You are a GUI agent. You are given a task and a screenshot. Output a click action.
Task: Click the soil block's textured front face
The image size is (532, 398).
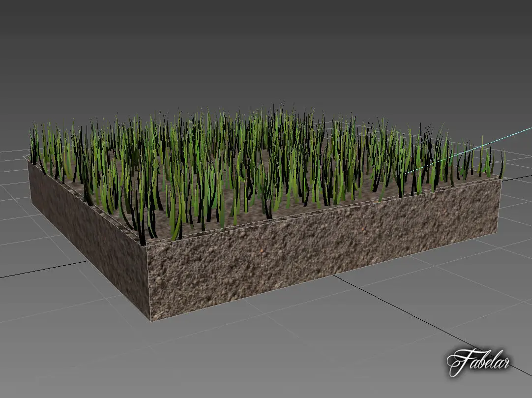click(x=325, y=250)
